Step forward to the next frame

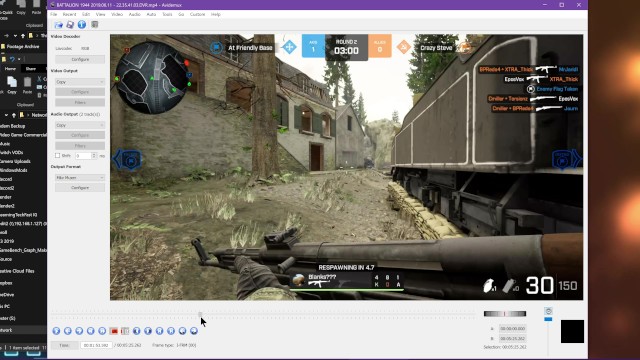click(79, 331)
